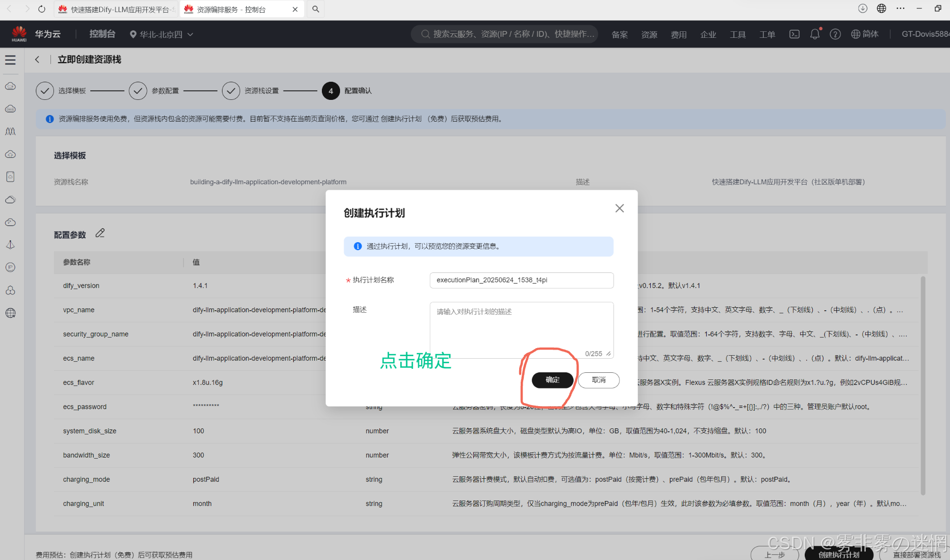Click the 参数配置 step indicator
Image resolution: width=950 pixels, height=560 pixels.
pos(154,91)
